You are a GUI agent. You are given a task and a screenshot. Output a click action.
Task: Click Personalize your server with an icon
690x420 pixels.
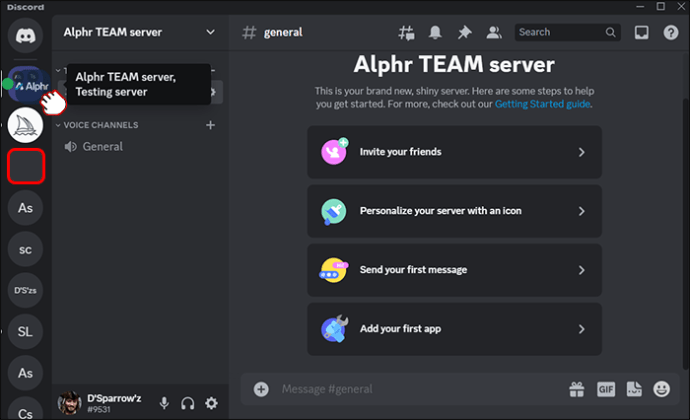[454, 211]
